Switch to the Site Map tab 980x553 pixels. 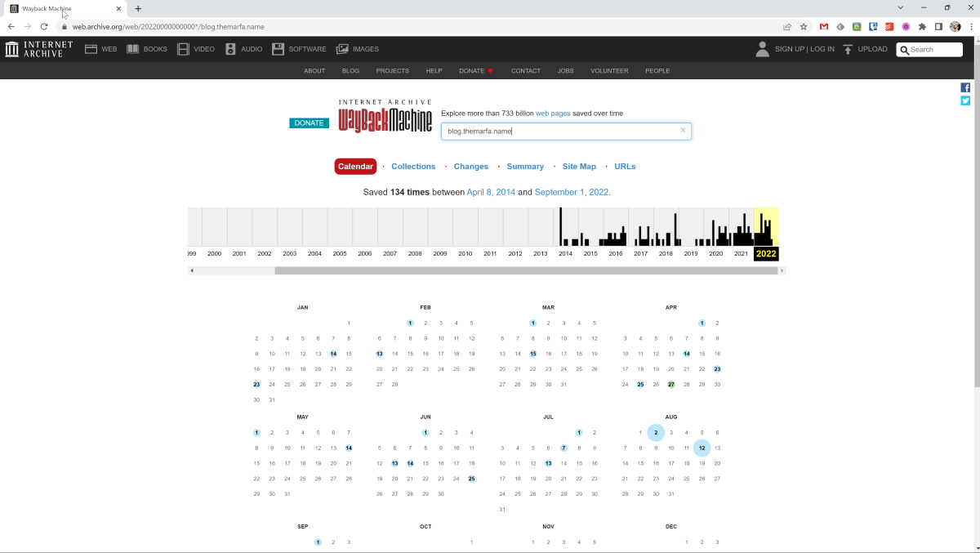tap(579, 167)
